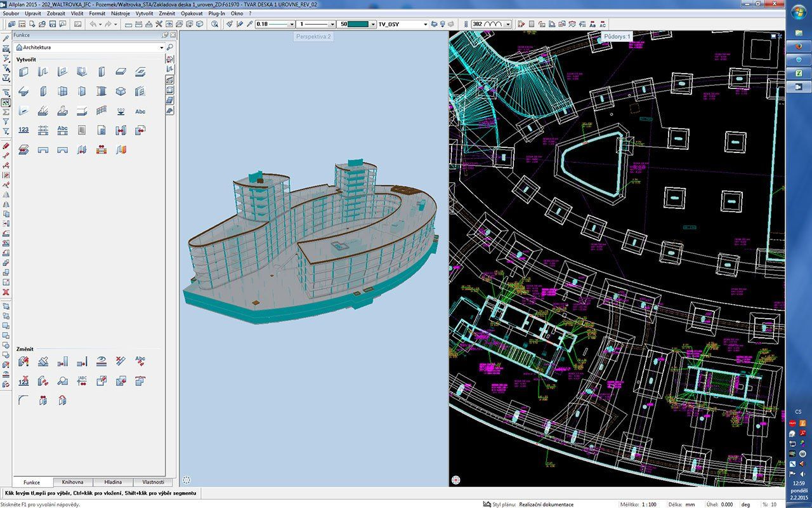Viewport: 812px width, 508px height.
Task: Expand the Architektura module dropdown
Action: 162,48
